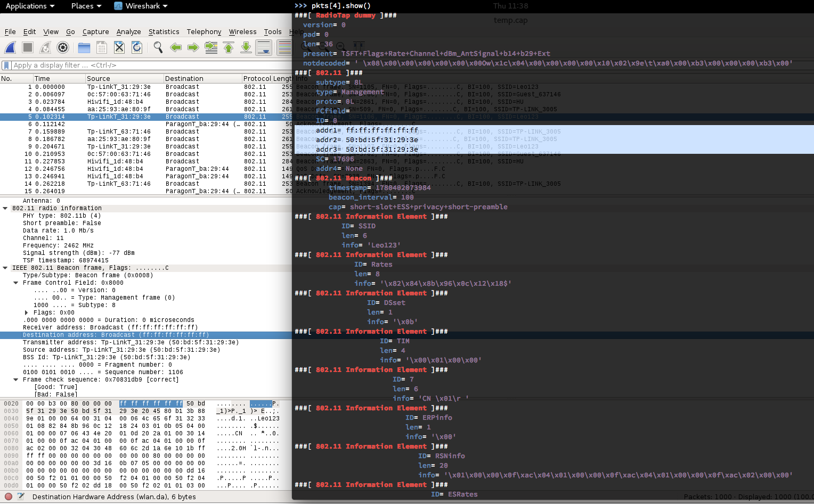This screenshot has width=814, height=504.
Task: Collapse the 802.11 radio information section
Action: pyautogui.click(x=5, y=208)
